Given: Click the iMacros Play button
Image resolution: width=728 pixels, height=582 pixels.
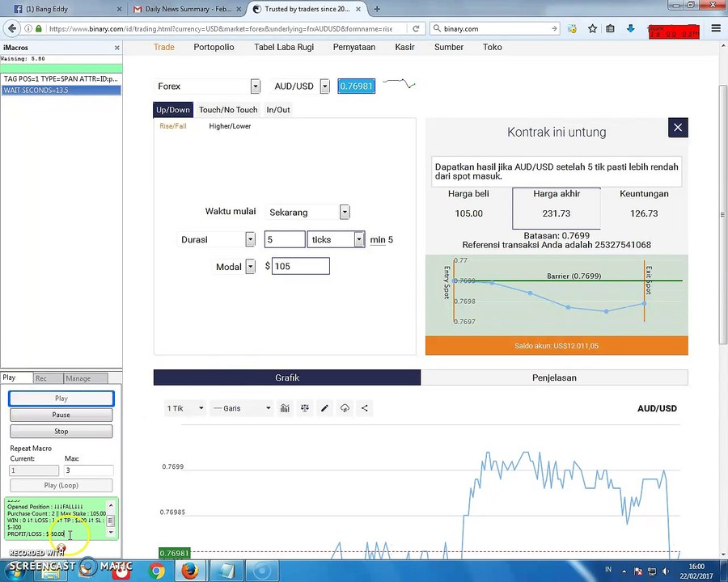Looking at the screenshot, I should point(61,399).
